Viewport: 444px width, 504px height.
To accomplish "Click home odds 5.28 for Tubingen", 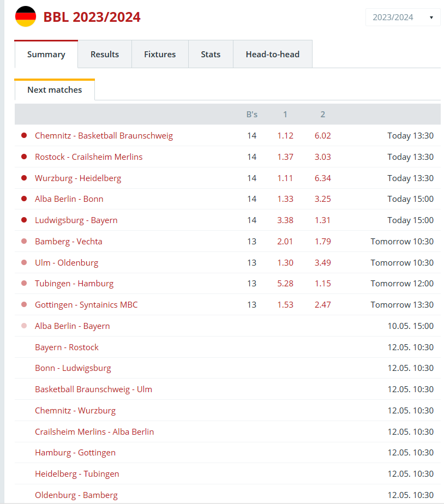I will coord(285,284).
